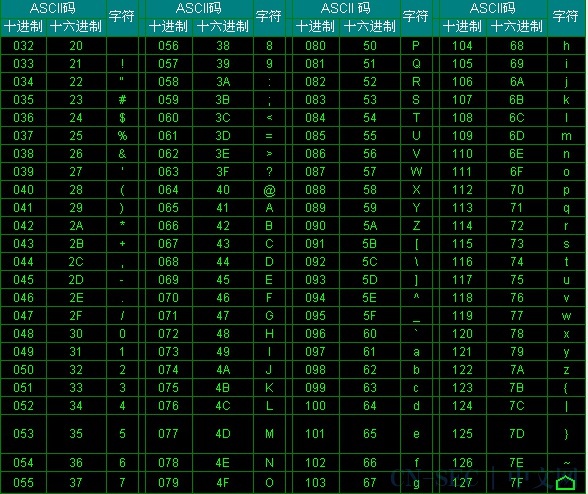This screenshot has width=588, height=494.
Task: Select the decimal cell 065
Action: tap(168, 208)
